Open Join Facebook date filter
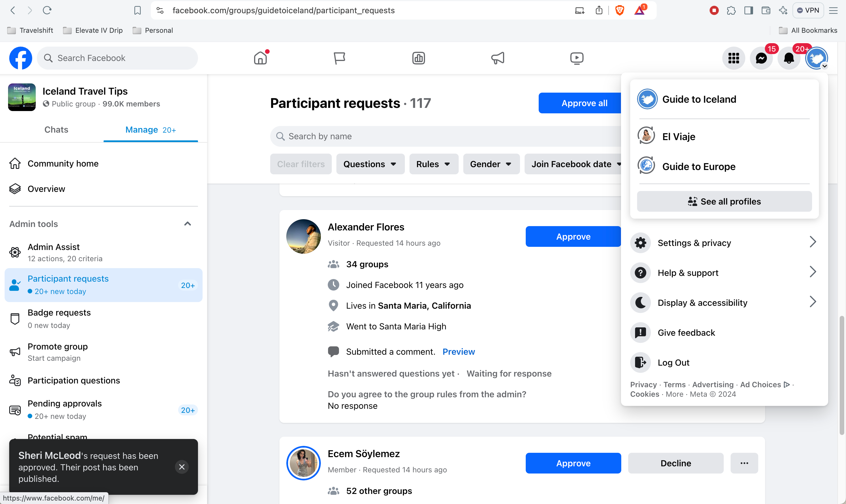The height and width of the screenshot is (504, 846). coord(573,164)
